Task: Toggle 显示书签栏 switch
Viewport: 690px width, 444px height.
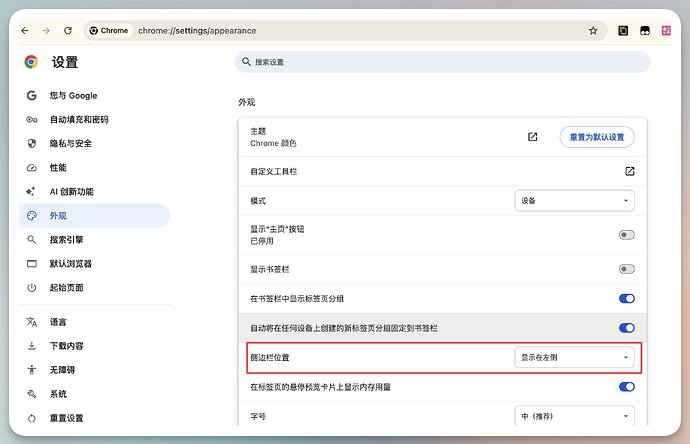Action: (627, 269)
